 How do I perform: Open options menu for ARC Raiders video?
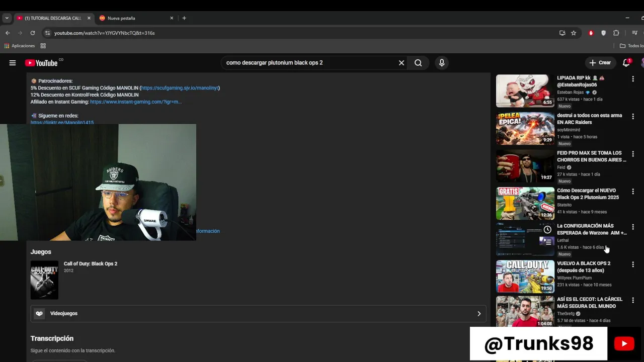[633, 117]
